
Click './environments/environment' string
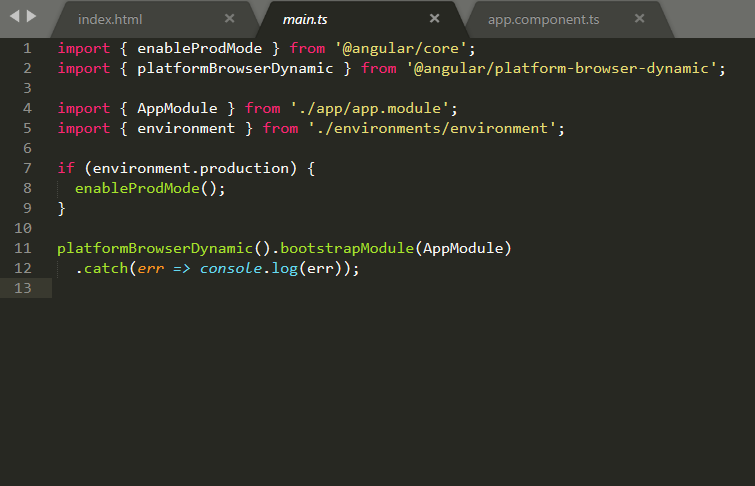click(432, 128)
